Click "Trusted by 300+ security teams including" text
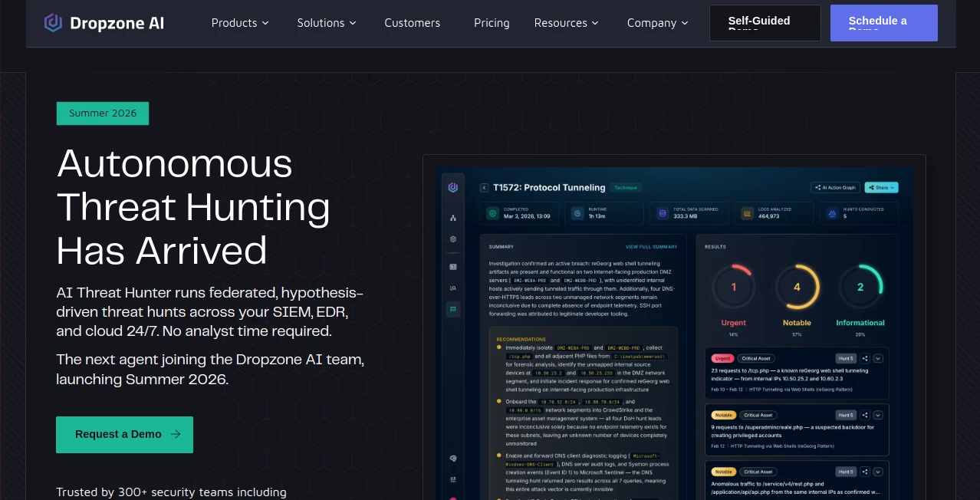980x500 pixels. [171, 492]
